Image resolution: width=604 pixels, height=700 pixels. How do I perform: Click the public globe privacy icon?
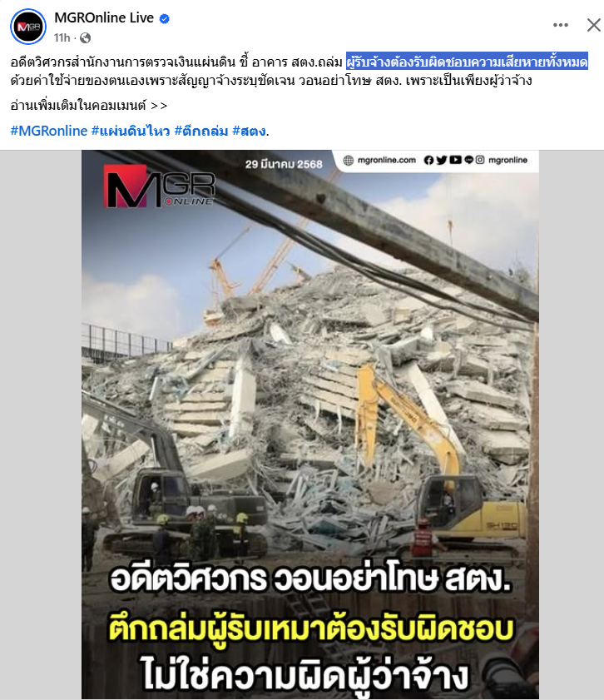coord(85,38)
